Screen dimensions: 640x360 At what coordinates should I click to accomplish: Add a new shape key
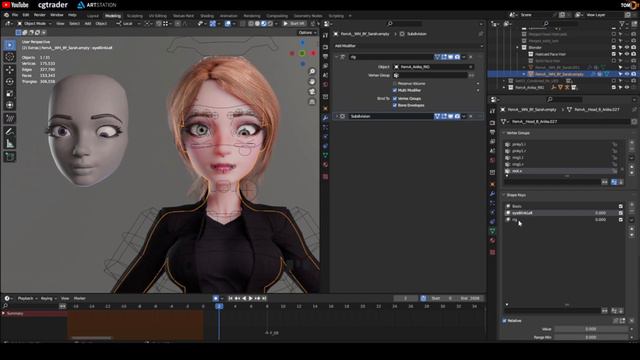coord(632,205)
